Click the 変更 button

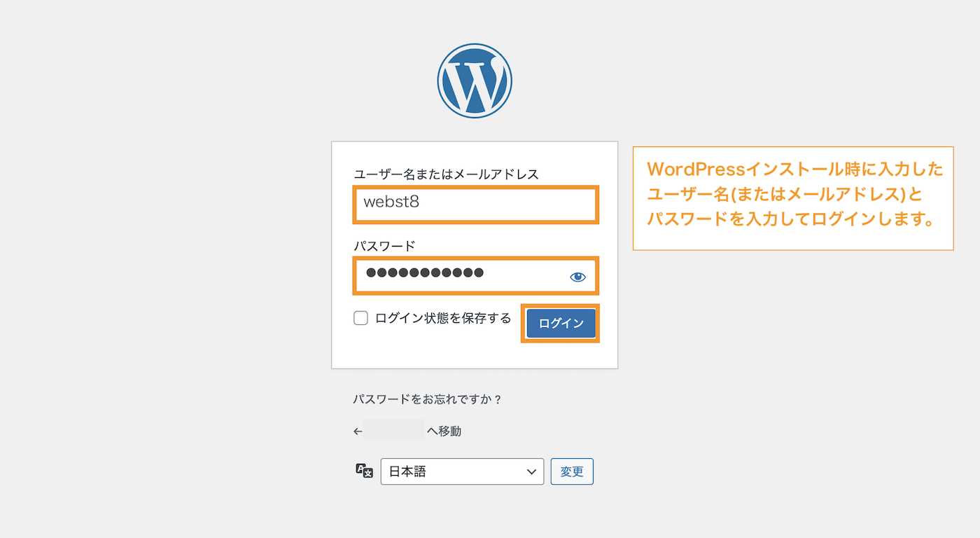[572, 471]
